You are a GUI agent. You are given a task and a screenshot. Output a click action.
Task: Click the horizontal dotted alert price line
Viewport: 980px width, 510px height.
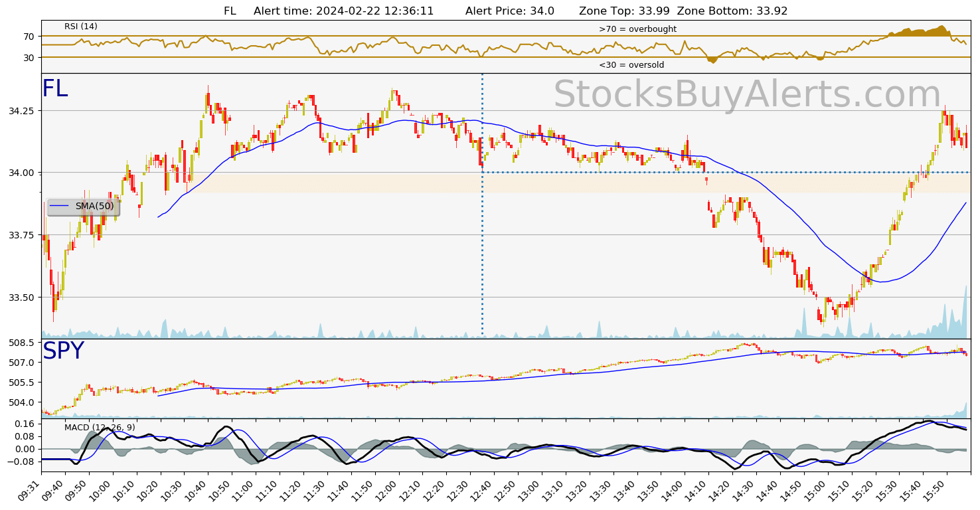click(x=725, y=173)
